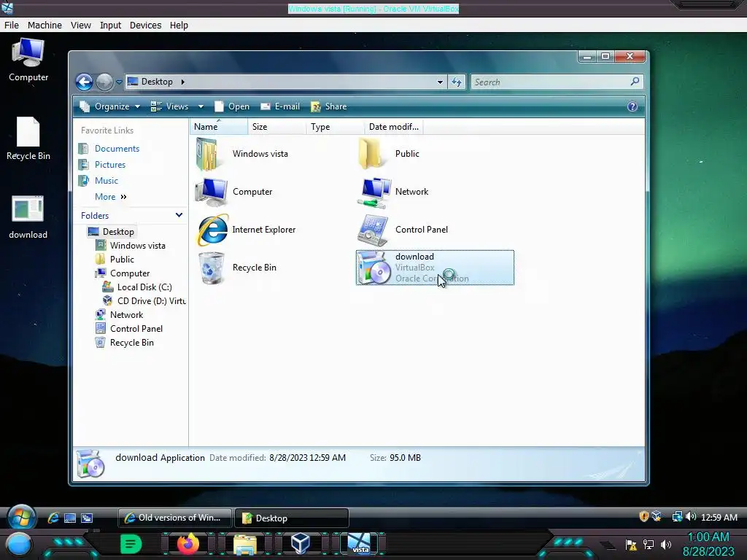Screen dimensions: 747x560
Task: Click host volume speaker icon
Action: pos(666,545)
